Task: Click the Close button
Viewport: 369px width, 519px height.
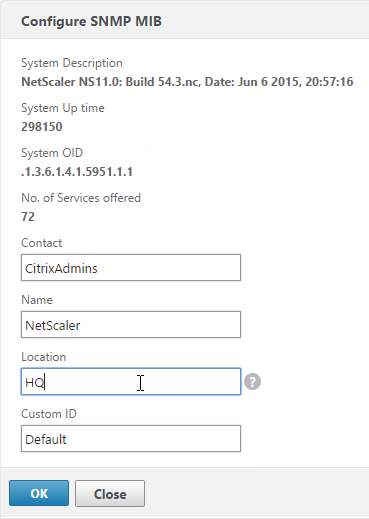Action: (x=110, y=493)
